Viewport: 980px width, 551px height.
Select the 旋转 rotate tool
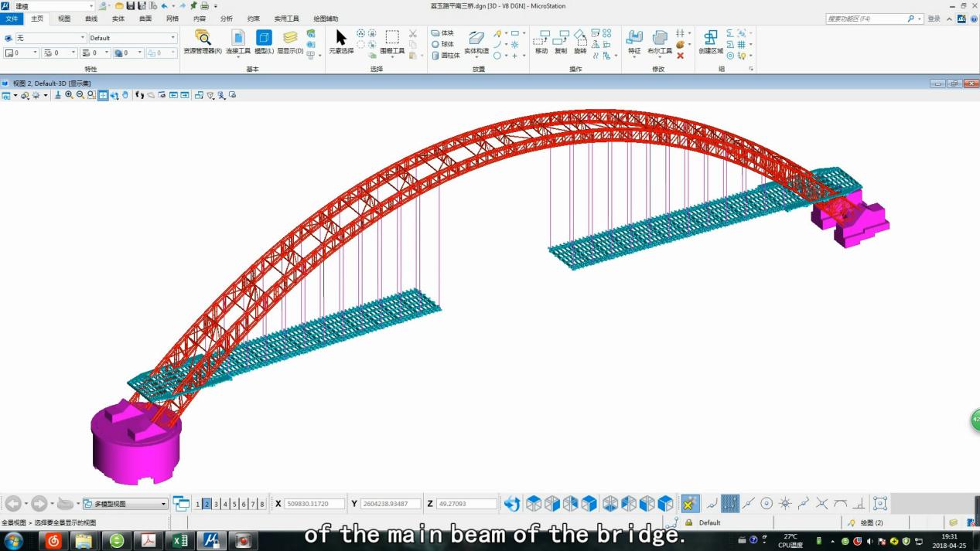(580, 42)
